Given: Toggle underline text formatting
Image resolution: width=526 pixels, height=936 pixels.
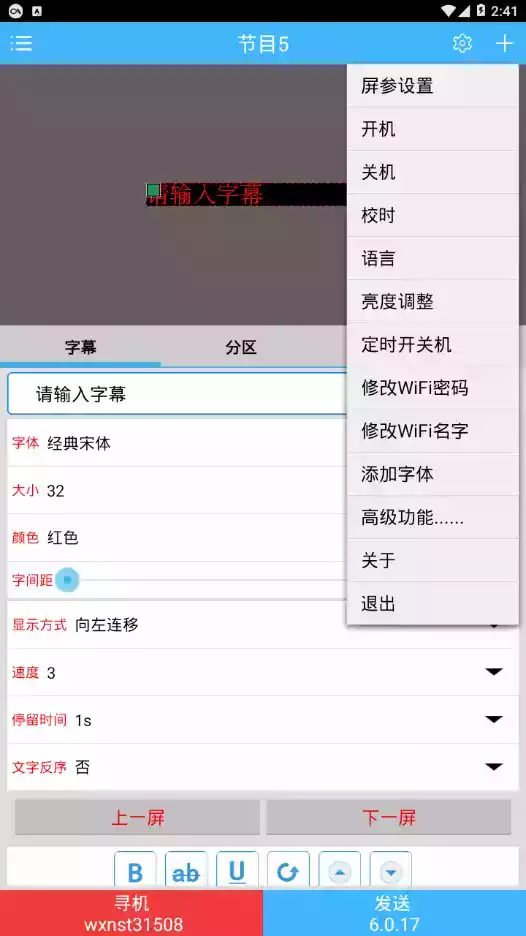Looking at the screenshot, I should 237,872.
